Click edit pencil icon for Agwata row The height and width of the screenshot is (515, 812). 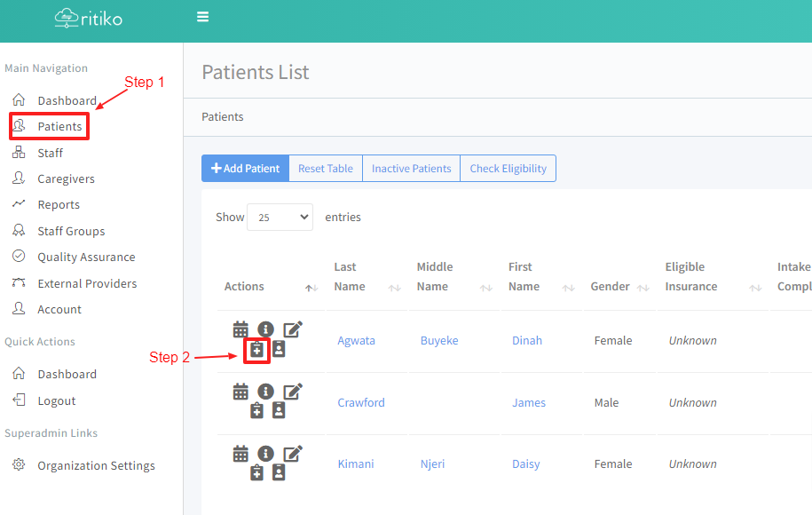click(x=293, y=329)
